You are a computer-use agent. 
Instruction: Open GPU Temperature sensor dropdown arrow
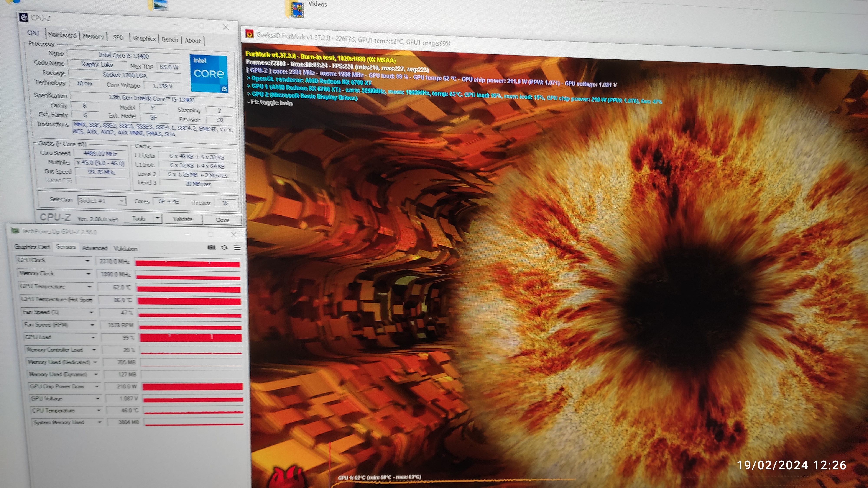(89, 287)
